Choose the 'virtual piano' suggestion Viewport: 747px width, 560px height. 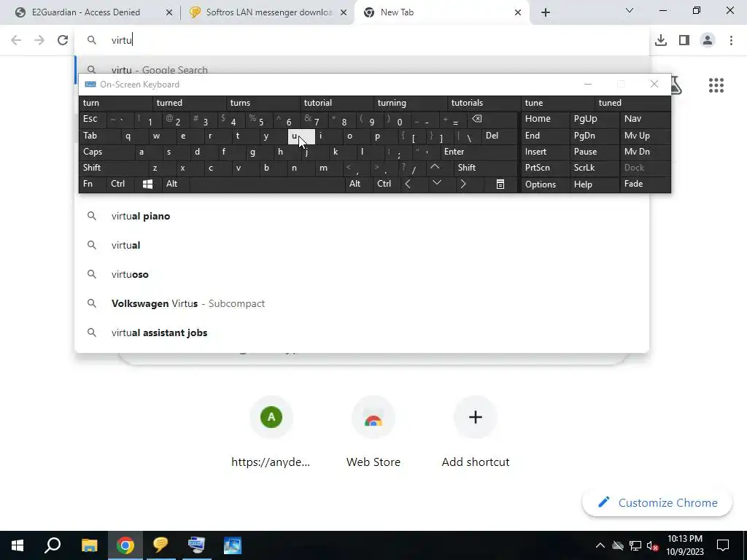tap(362, 216)
